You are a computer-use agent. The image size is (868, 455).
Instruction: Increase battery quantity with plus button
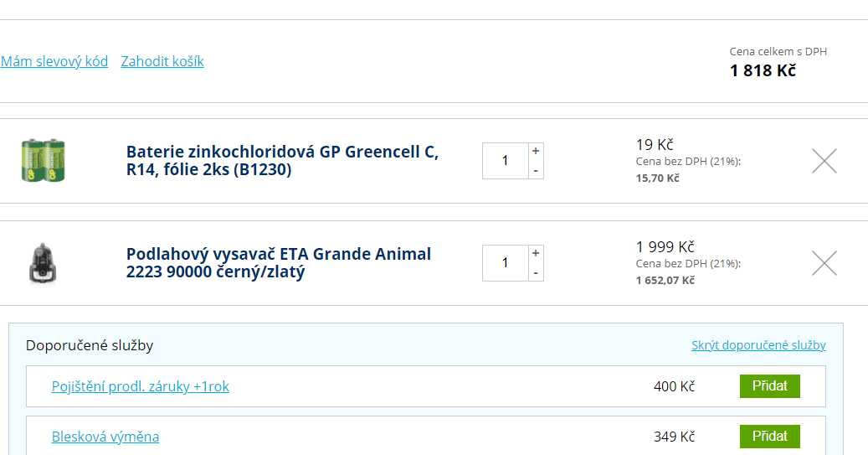[x=536, y=152]
